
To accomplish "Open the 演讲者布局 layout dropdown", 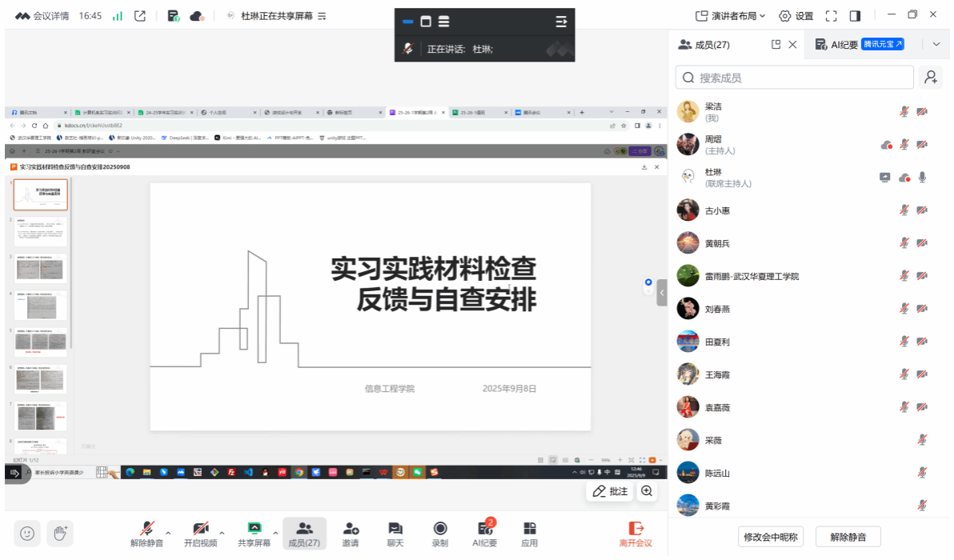I will point(730,15).
